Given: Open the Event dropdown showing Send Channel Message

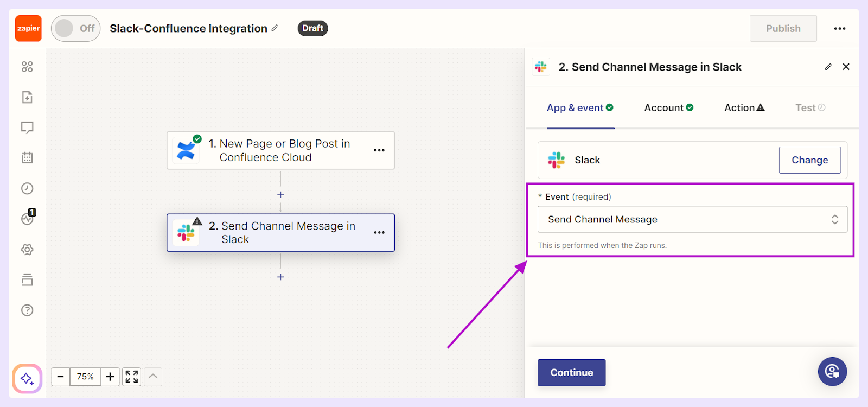Looking at the screenshot, I should (692, 219).
